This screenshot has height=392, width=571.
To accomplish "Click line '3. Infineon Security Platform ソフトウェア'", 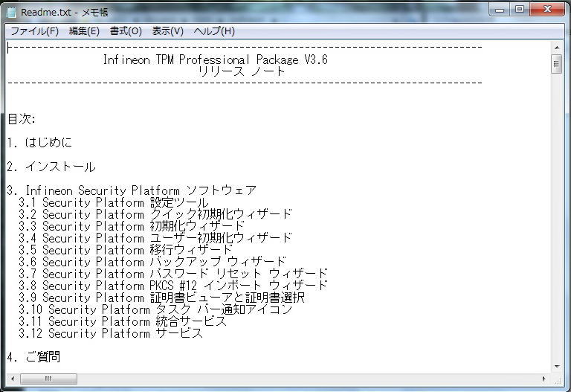I will (132, 190).
